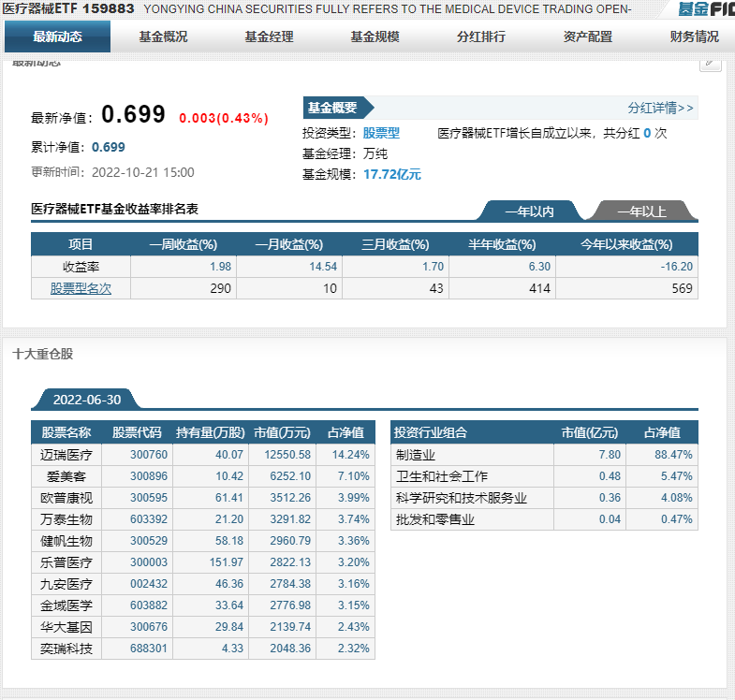Click the one-month return value 14.54
Screen dimensions: 735x700
pyautogui.click(x=323, y=266)
